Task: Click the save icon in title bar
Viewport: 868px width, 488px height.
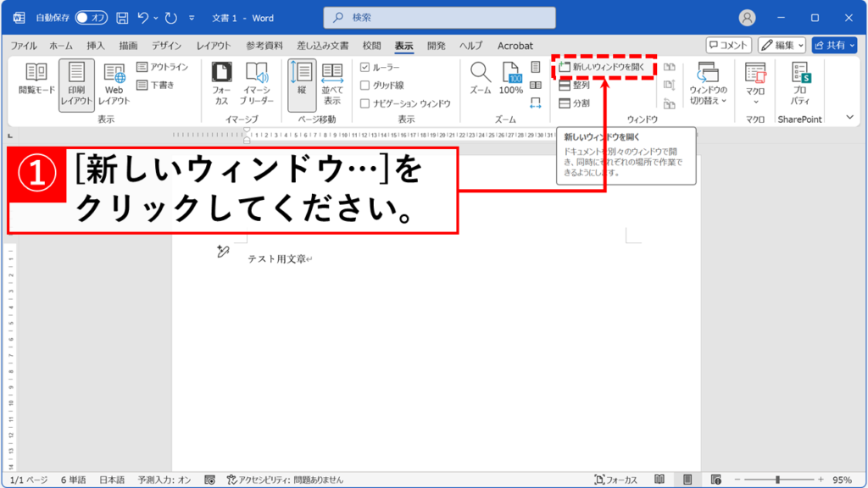Action: pyautogui.click(x=122, y=18)
